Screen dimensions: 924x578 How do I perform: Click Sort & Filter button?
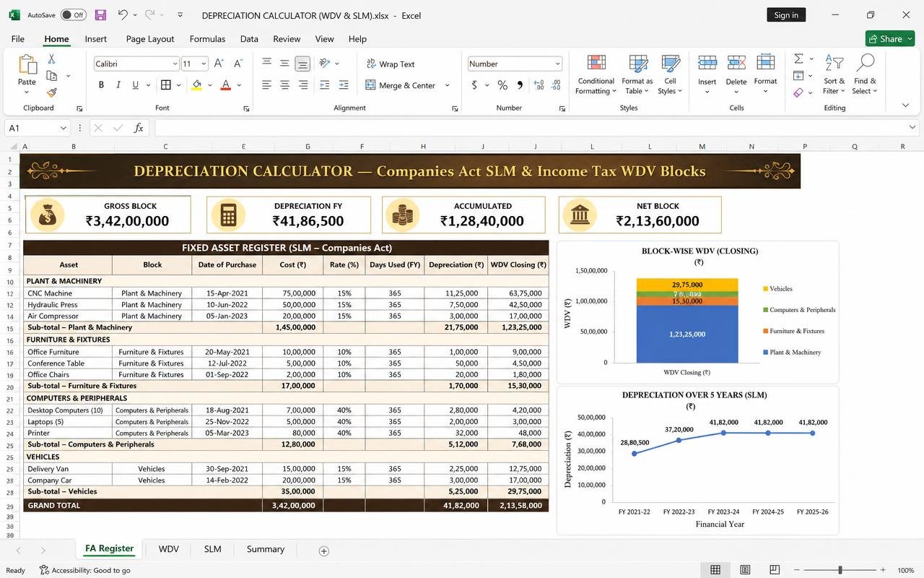834,74
